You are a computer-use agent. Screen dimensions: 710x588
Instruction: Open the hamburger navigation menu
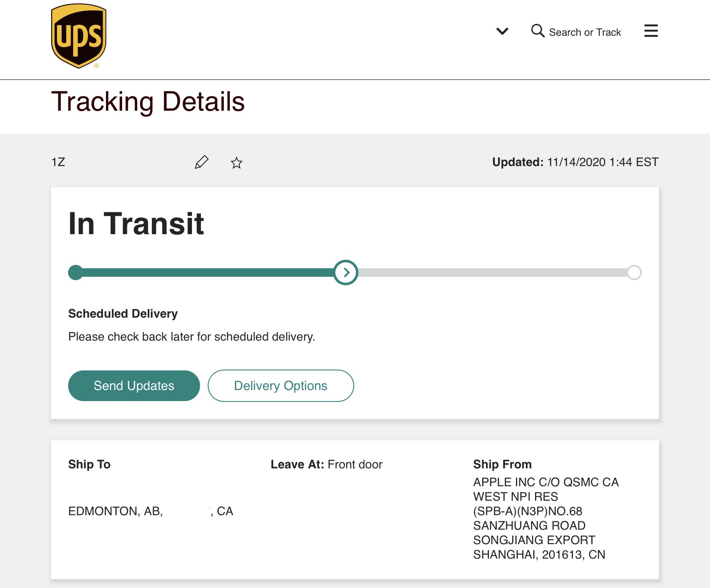(x=651, y=31)
